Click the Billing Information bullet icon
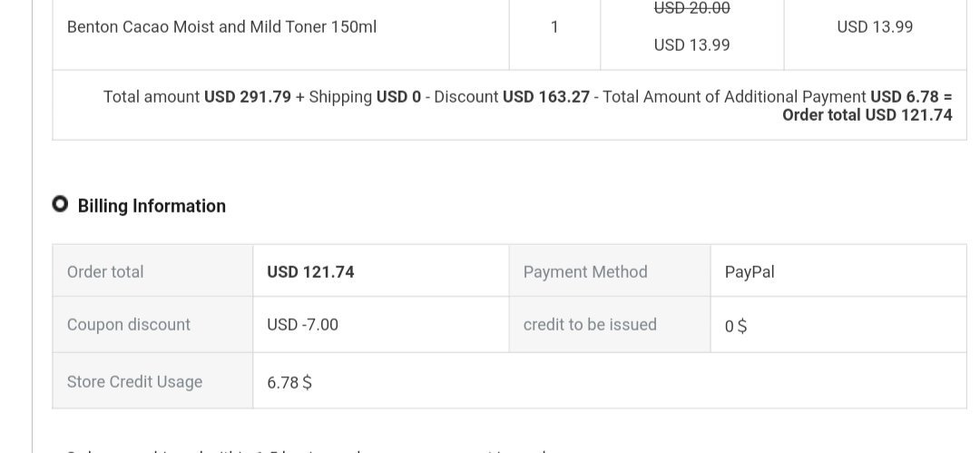The height and width of the screenshot is (453, 980). click(x=60, y=204)
